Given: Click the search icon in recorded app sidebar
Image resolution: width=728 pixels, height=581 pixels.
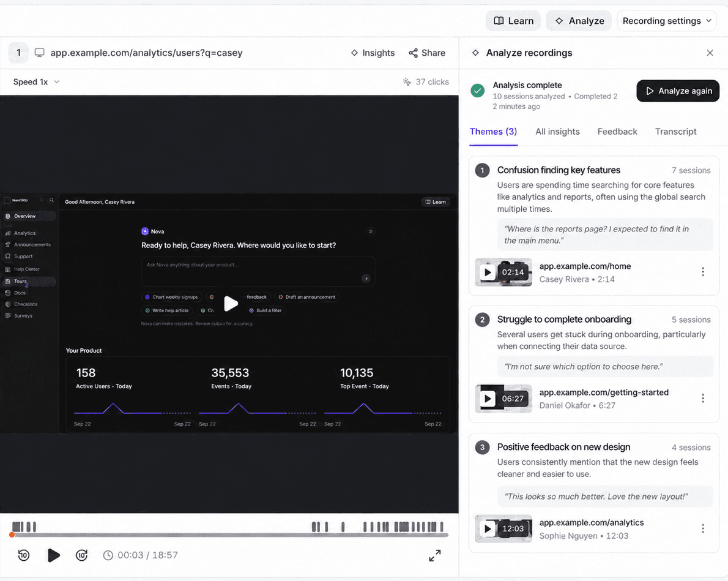Looking at the screenshot, I should pyautogui.click(x=51, y=200).
